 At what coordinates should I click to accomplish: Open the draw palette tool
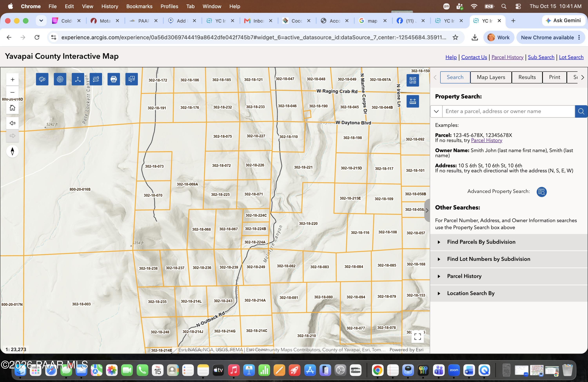click(42, 79)
